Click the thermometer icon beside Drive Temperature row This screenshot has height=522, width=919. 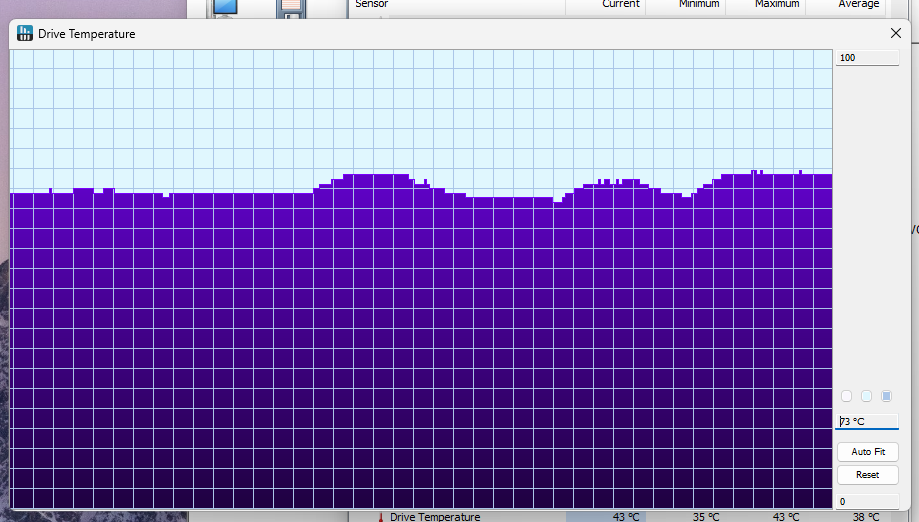[x=380, y=517]
